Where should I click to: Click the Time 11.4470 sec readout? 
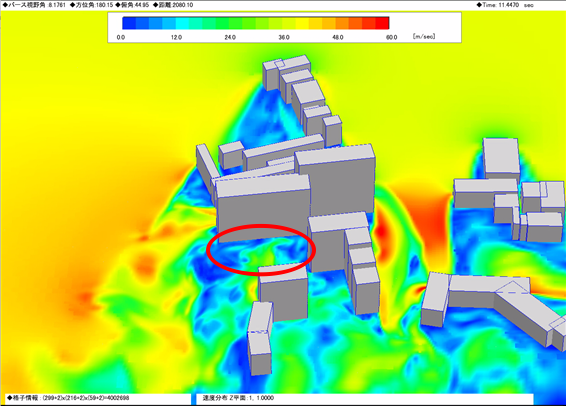505,5
